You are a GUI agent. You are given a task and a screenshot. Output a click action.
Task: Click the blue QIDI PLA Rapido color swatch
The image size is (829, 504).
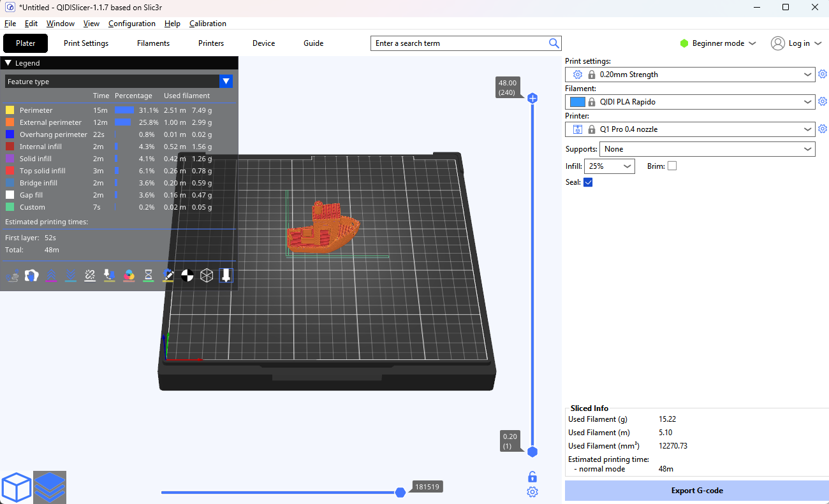coord(577,102)
